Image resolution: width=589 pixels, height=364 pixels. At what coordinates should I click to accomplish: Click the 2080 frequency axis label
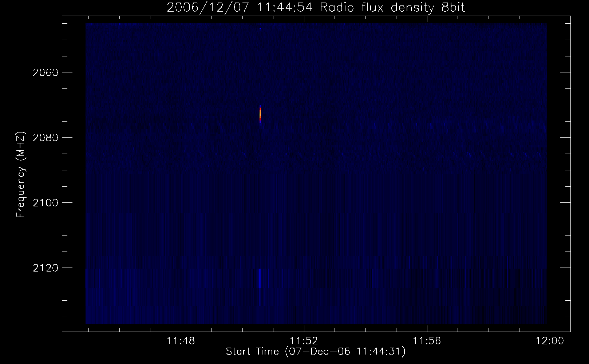[x=46, y=138]
